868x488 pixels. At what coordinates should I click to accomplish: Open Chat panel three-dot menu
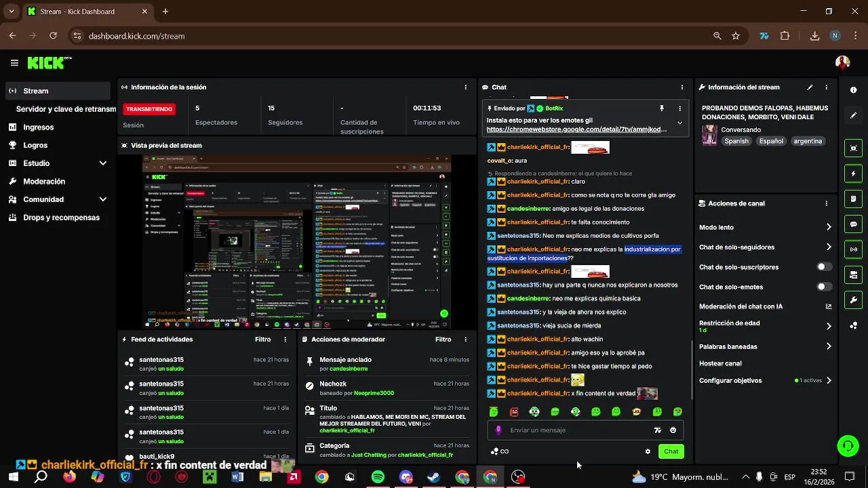pyautogui.click(x=682, y=87)
